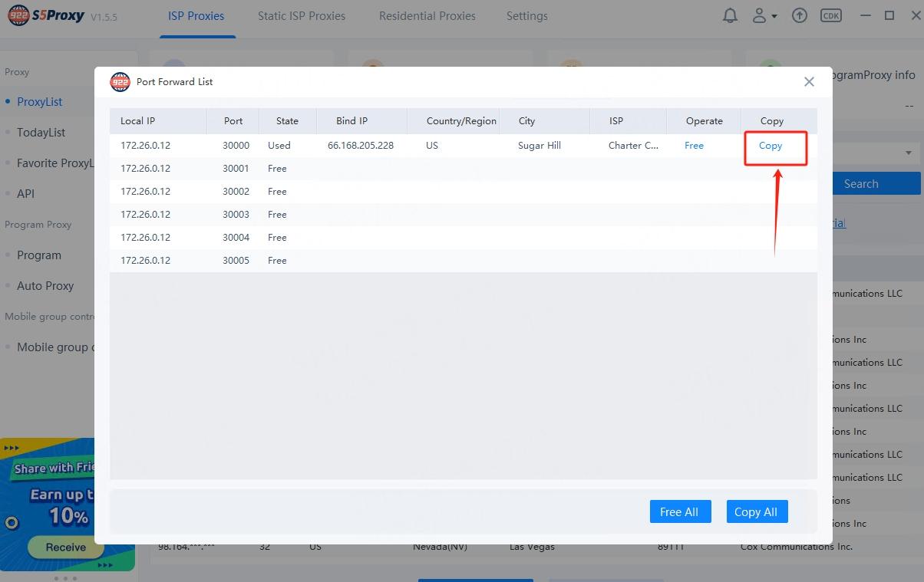
Task: Select TodayList in the sidebar
Action: point(41,133)
